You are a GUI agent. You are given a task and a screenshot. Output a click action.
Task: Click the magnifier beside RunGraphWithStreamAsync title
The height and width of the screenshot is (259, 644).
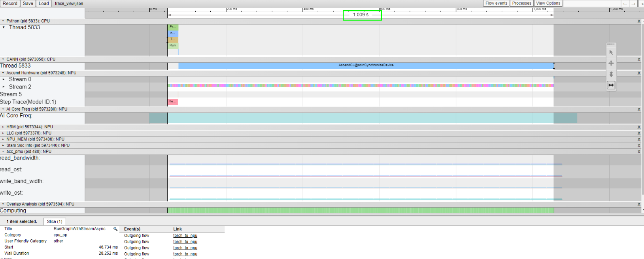tap(115, 229)
